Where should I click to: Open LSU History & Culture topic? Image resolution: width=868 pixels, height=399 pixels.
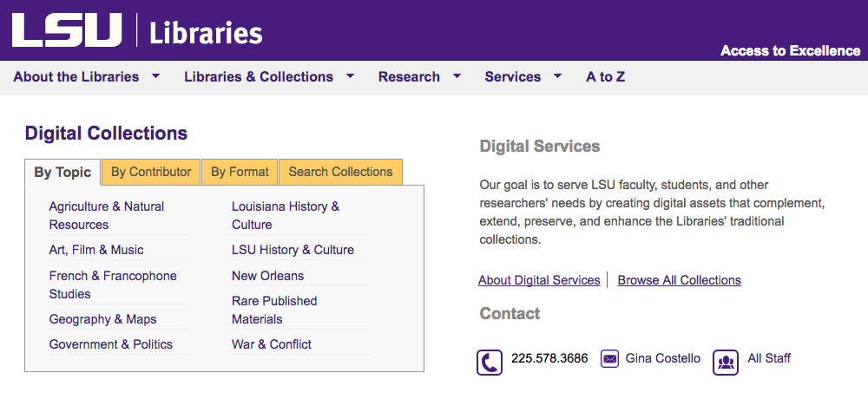tap(293, 250)
